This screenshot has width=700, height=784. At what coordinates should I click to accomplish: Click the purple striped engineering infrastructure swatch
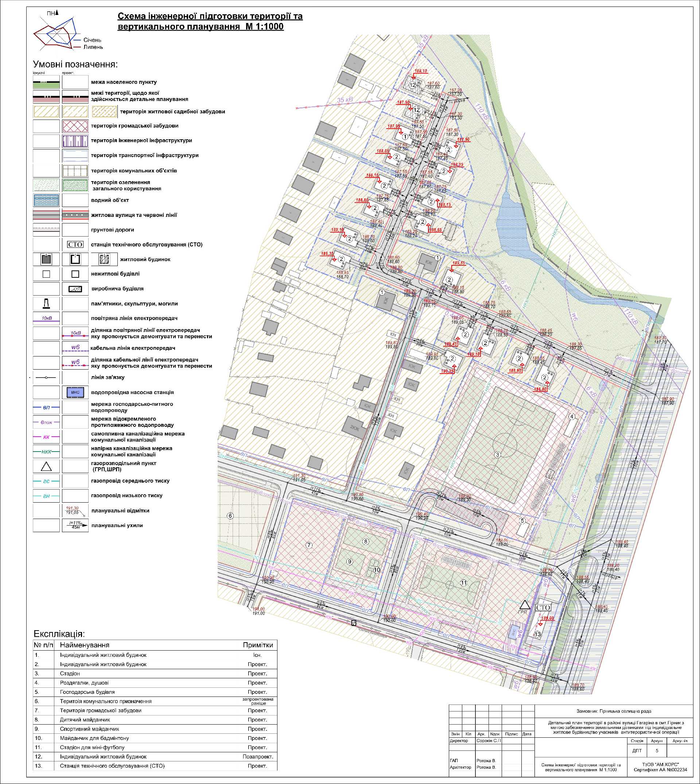click(x=75, y=141)
